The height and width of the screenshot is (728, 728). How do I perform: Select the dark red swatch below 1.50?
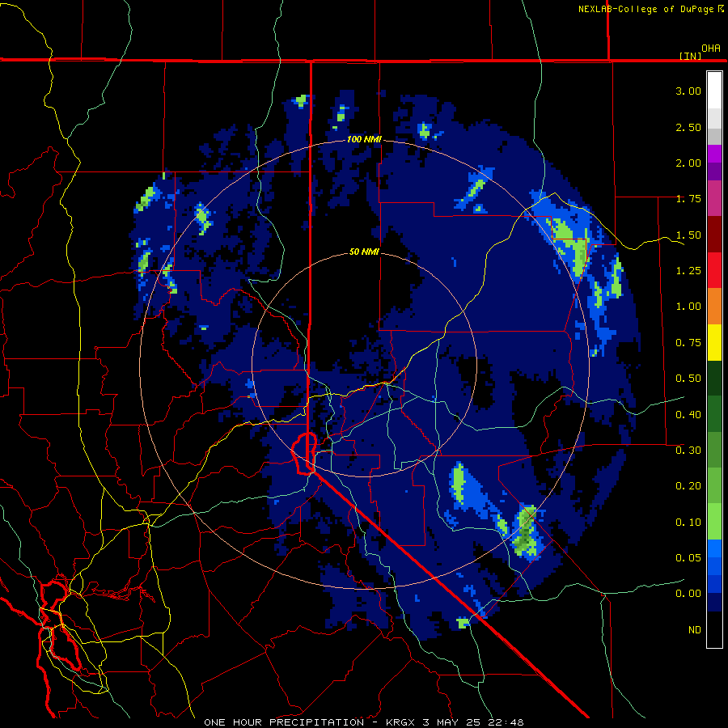tap(714, 235)
